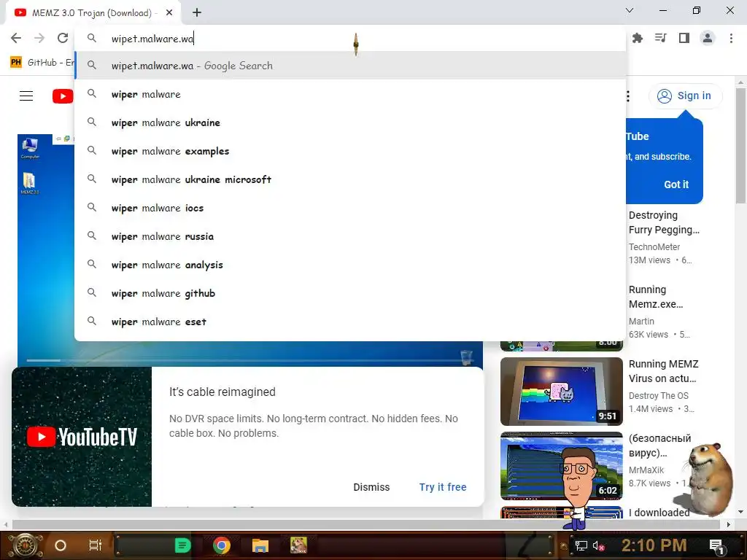Seek on the video player progress bar
The width and height of the screenshot is (747, 560).
click(x=249, y=360)
